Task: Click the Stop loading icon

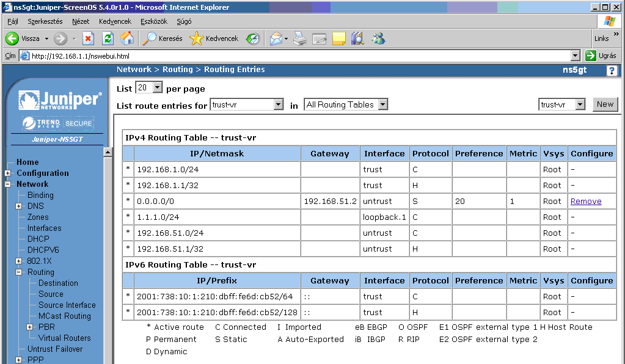Action: 88,38
